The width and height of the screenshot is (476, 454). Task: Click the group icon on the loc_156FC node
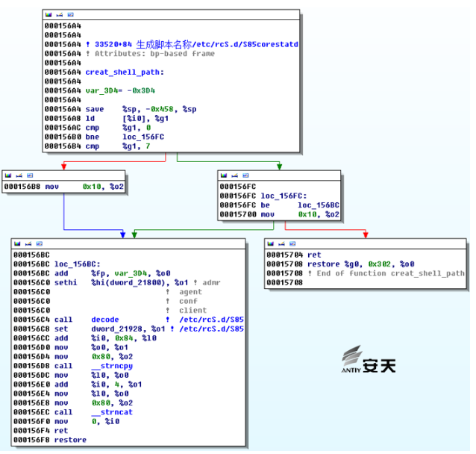coord(245,175)
